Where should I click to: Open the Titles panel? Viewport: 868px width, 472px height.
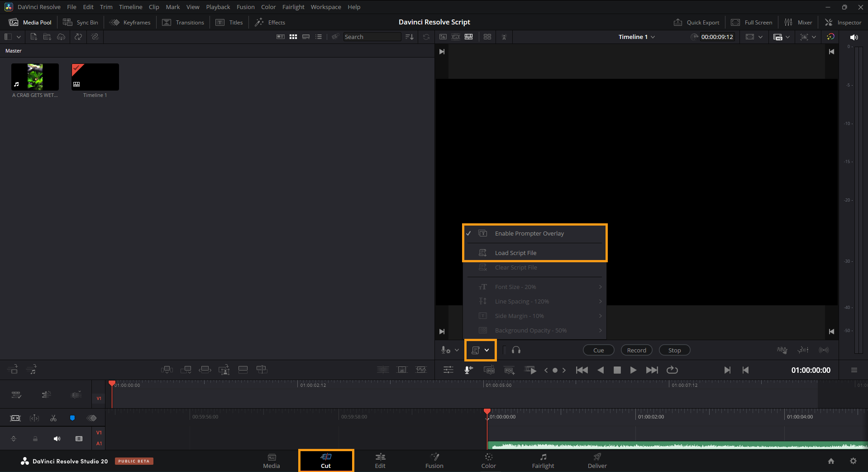[x=229, y=22]
